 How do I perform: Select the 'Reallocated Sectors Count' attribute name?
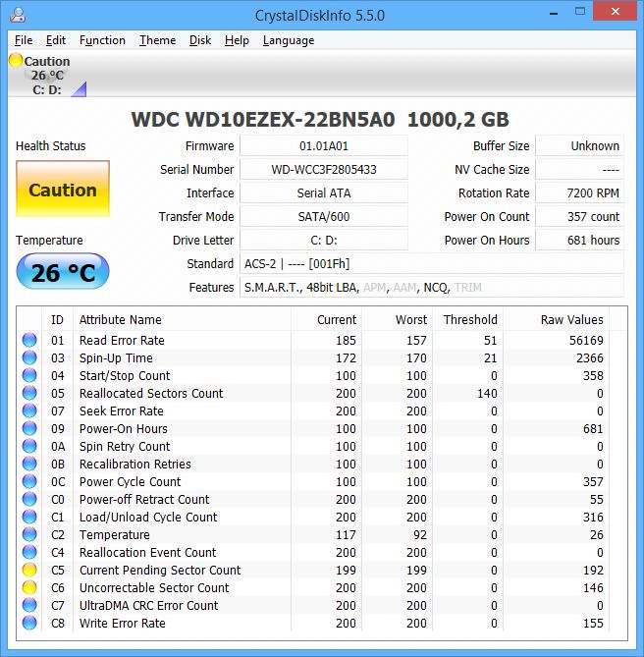point(151,394)
